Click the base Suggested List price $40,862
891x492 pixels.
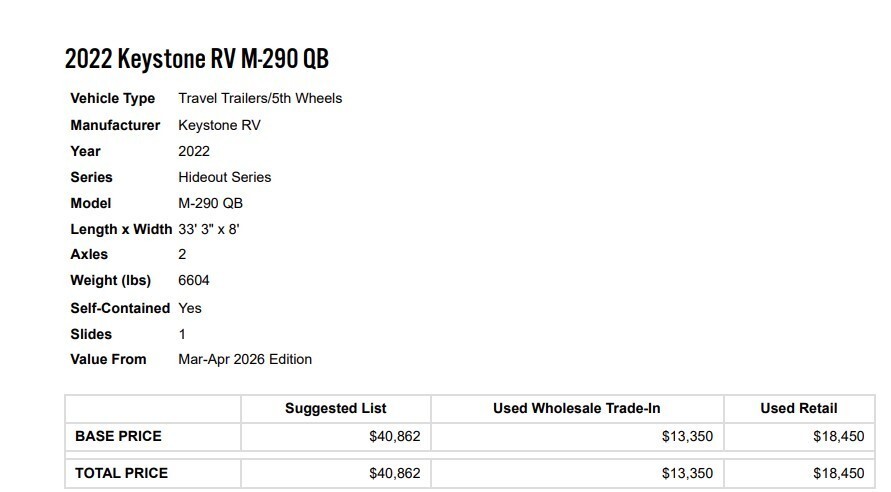click(394, 436)
